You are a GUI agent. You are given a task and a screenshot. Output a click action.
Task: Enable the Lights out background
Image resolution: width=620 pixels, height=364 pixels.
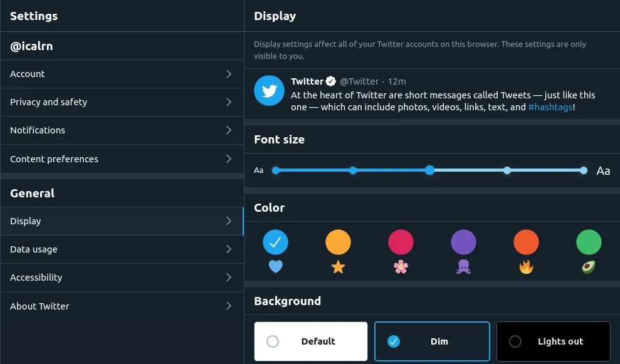click(553, 341)
